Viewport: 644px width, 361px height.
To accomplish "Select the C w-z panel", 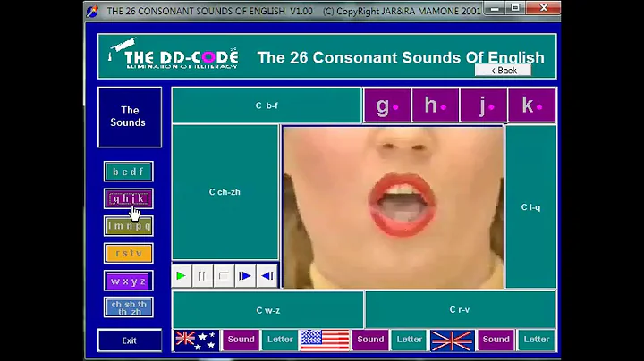I will click(x=267, y=311).
